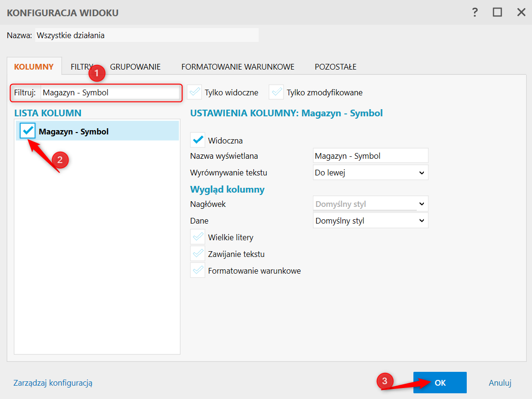Cancel with the Anuluj button
This screenshot has height=399, width=532.
pos(500,383)
